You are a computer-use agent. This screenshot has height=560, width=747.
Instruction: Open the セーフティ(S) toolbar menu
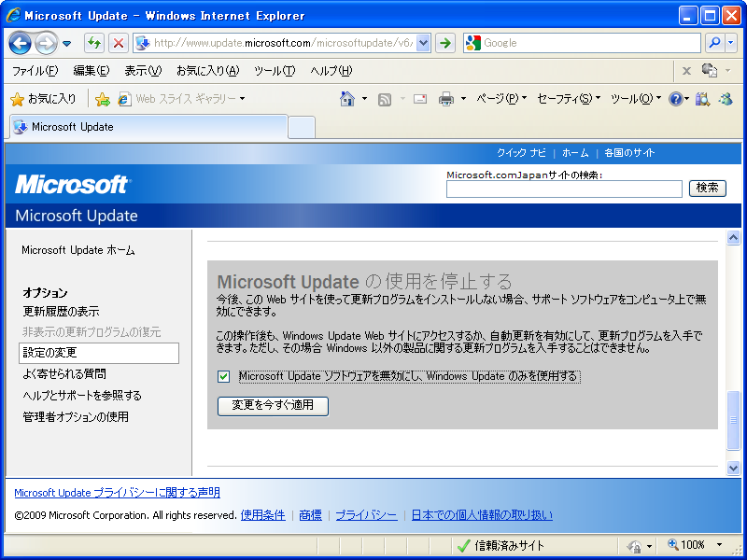pyautogui.click(x=569, y=99)
